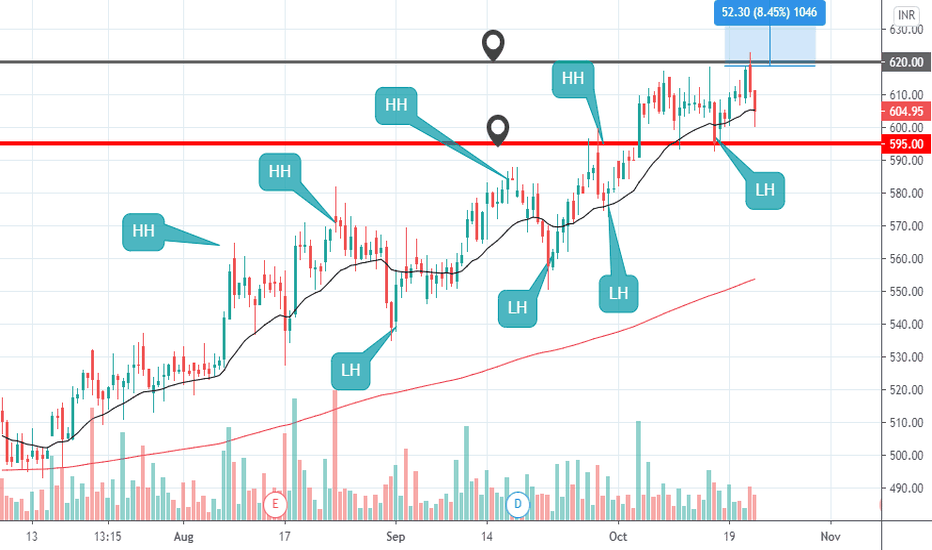Image resolution: width=932 pixels, height=550 pixels.
Task: Select the red 595.00 price label
Action: (906, 144)
